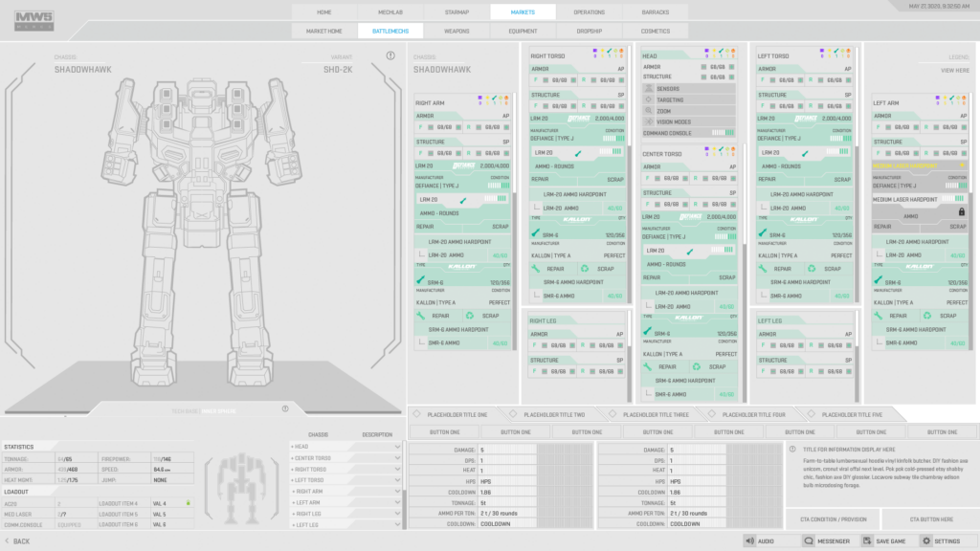This screenshot has height=551, width=980.
Task: Click lock icon on Left Arm ammo
Action: point(959,211)
